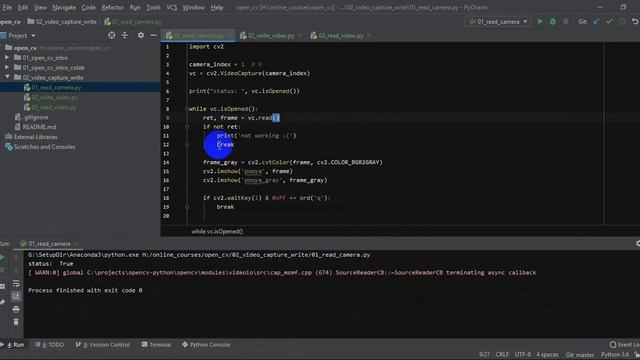Screen dimensions: 640x360
Task: Clear console output with the trash icon
Action: point(16,322)
